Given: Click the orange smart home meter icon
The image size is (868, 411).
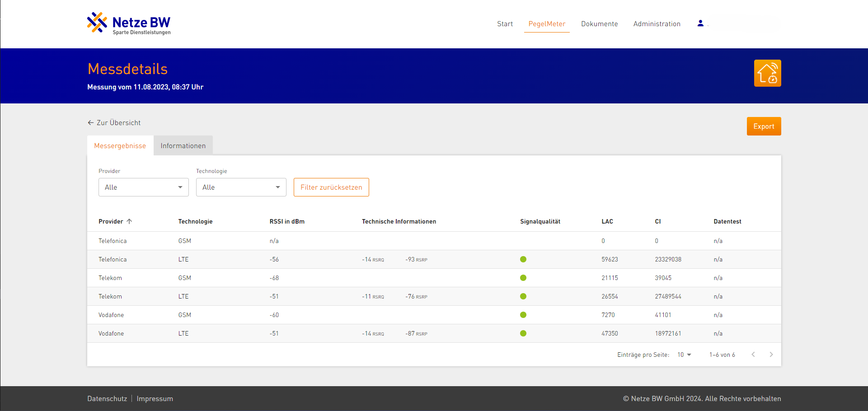Looking at the screenshot, I should pos(767,73).
